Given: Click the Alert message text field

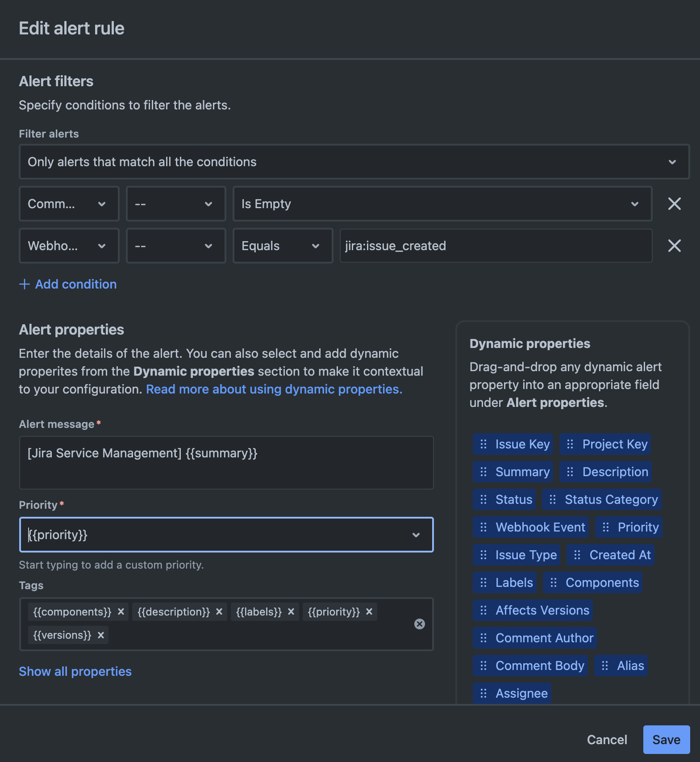Looking at the screenshot, I should click(x=226, y=463).
